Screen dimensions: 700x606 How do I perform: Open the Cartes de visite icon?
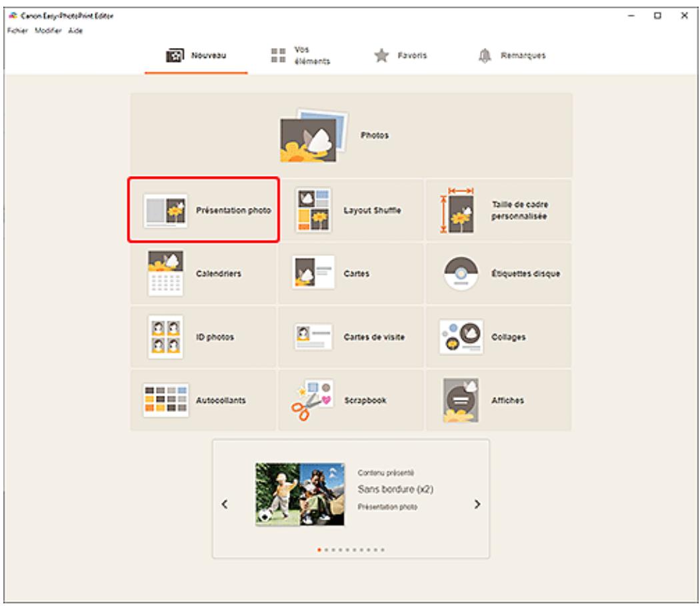(x=313, y=337)
